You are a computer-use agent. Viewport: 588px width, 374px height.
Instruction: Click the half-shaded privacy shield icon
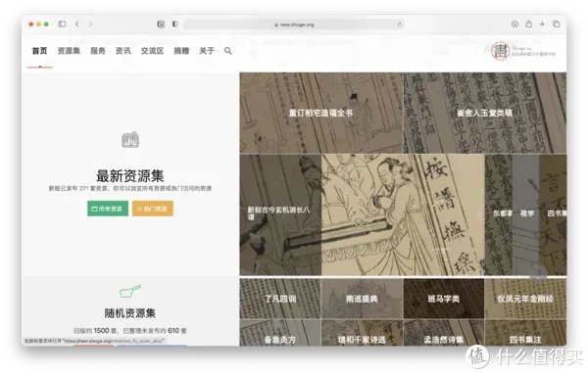[x=174, y=23]
